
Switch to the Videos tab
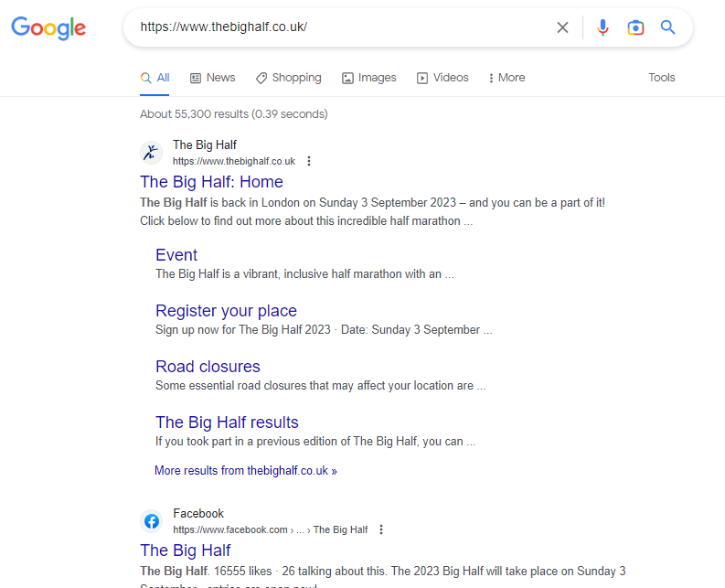pyautogui.click(x=442, y=78)
